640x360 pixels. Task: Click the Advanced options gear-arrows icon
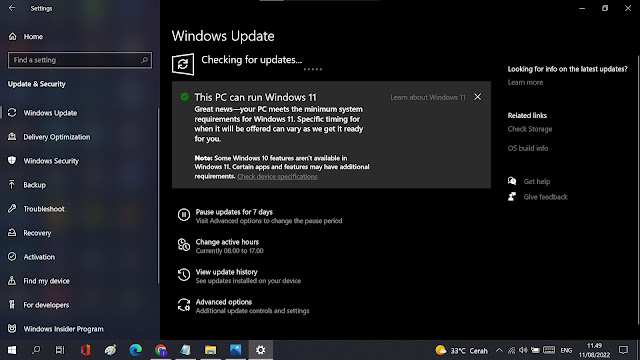click(x=184, y=305)
